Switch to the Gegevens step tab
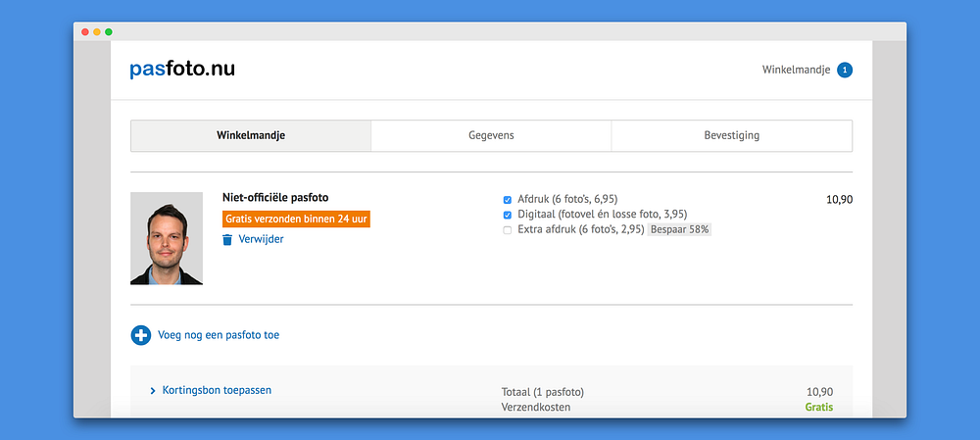The height and width of the screenshot is (440, 980). coord(491,136)
